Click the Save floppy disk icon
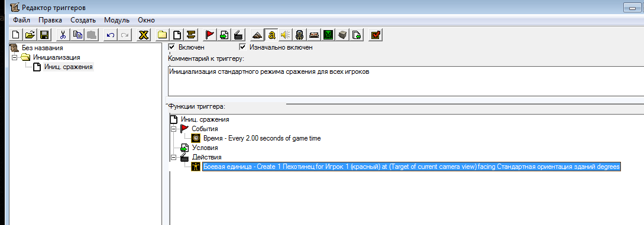644x225 pixels. (x=44, y=34)
